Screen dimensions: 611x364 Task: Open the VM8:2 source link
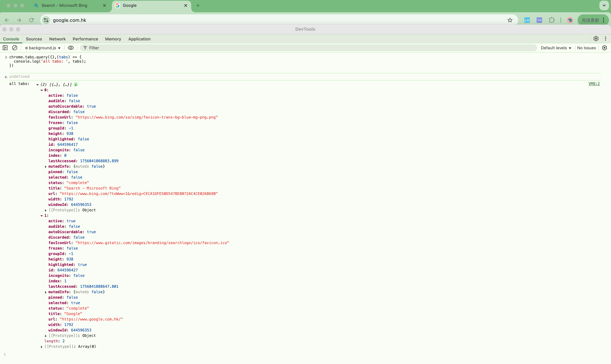coord(594,84)
